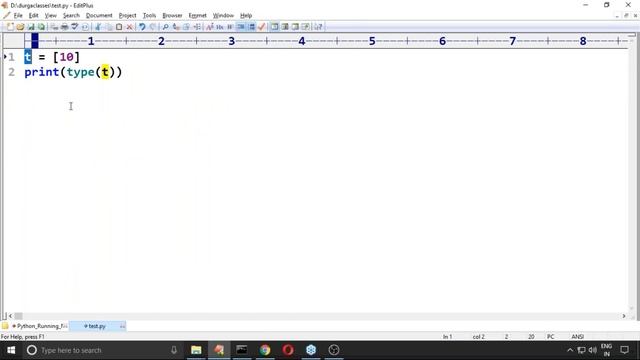Undo last edit with blue arrow icon
This screenshot has height=360, width=640.
[142, 27]
